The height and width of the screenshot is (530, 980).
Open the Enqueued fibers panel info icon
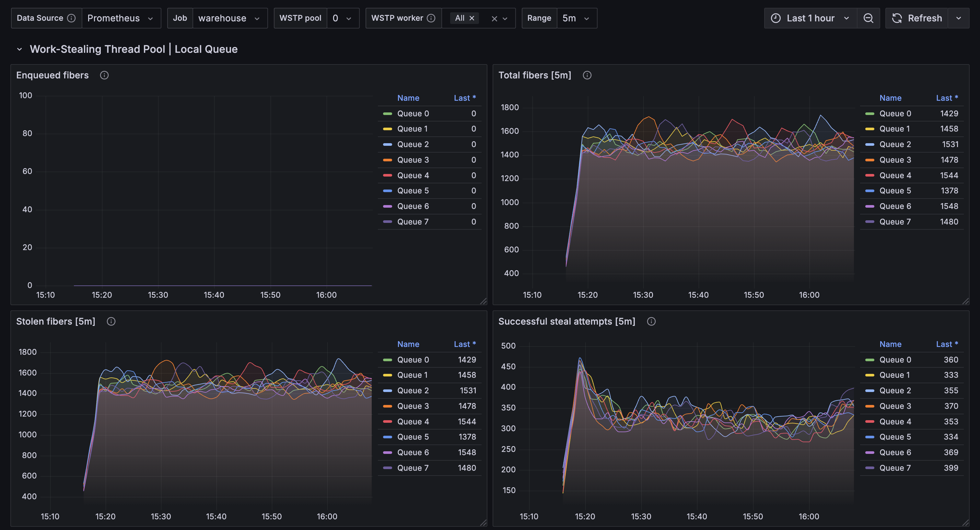[104, 75]
